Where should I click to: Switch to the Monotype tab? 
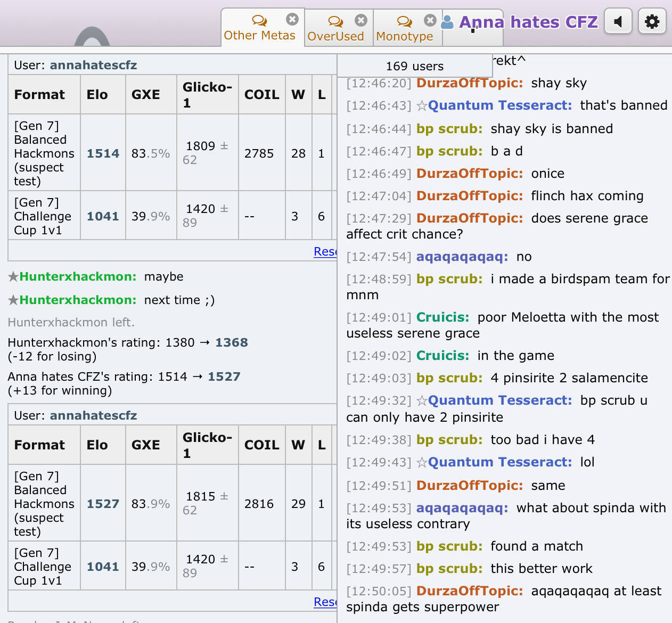click(404, 36)
